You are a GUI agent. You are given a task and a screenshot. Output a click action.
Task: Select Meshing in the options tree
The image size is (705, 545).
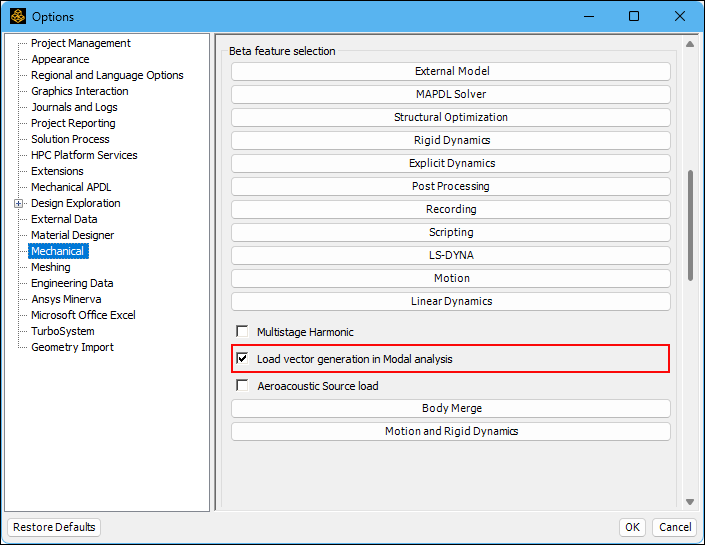pyautogui.click(x=50, y=267)
